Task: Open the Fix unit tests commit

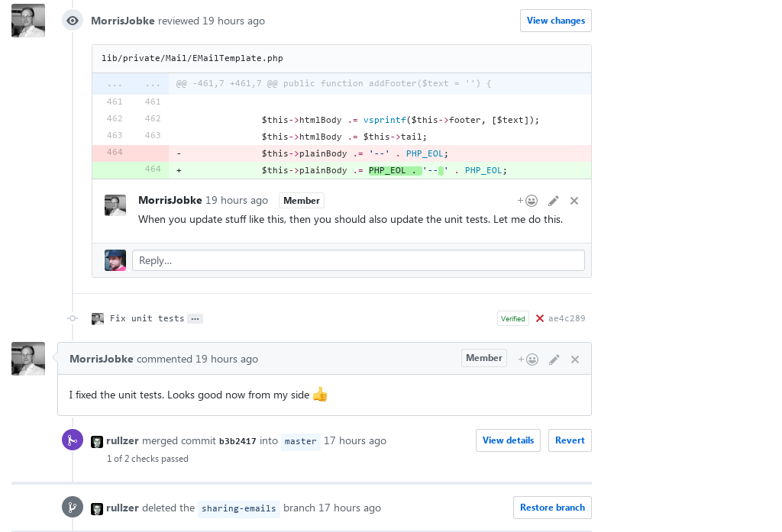Action: pos(147,318)
